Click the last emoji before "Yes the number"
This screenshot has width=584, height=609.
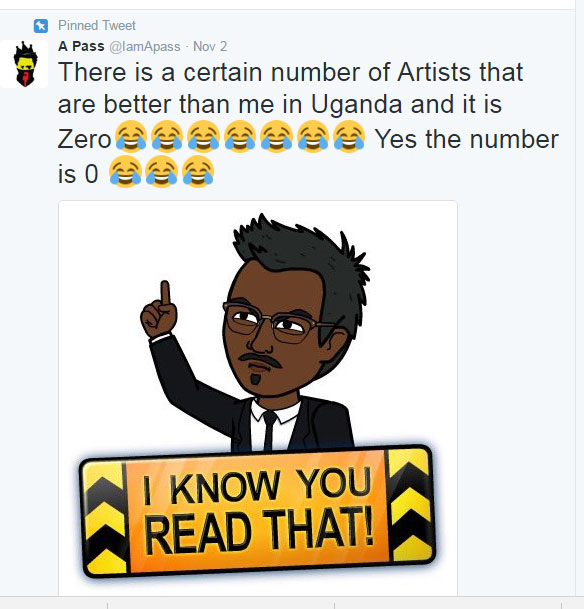coord(349,136)
